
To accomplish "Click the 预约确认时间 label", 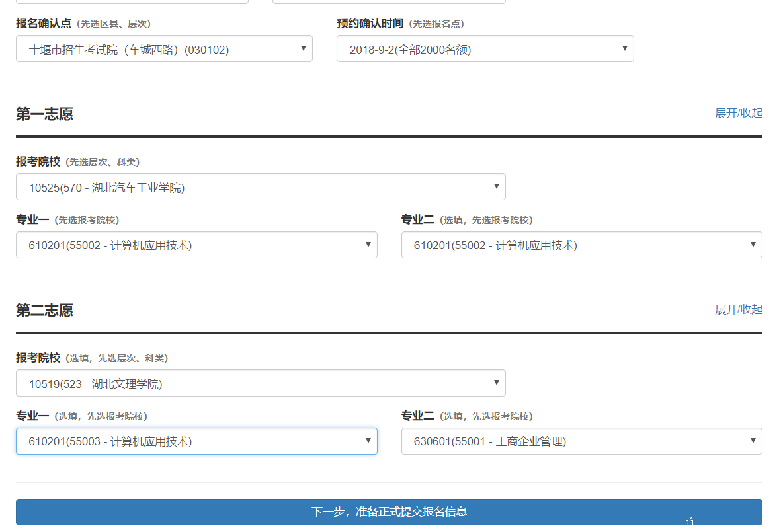I will [x=370, y=23].
